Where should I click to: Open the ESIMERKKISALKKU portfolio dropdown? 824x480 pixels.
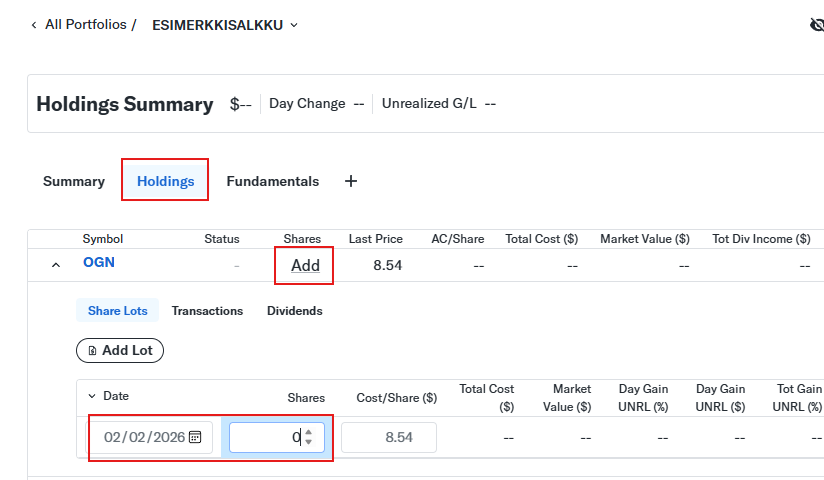(225, 25)
